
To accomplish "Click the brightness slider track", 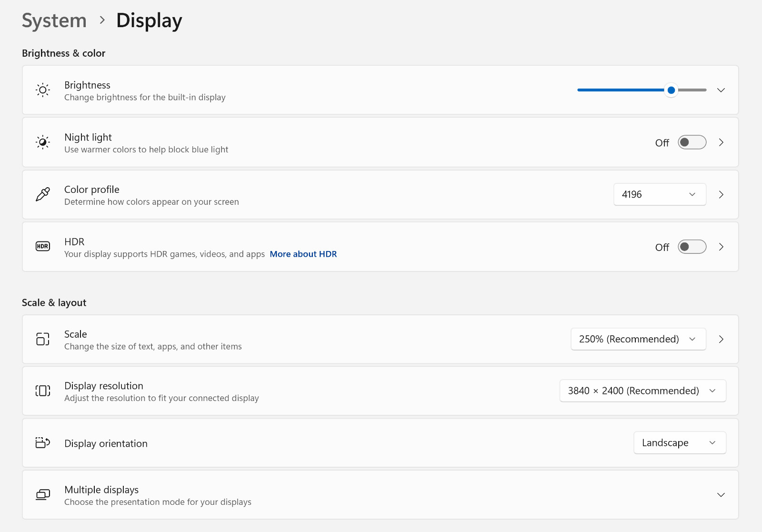I will pyautogui.click(x=642, y=90).
